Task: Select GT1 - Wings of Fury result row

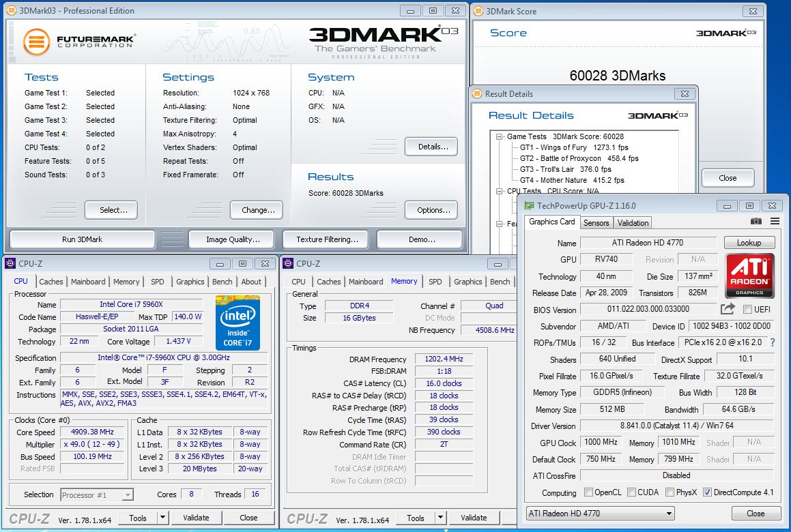Action: [573, 148]
